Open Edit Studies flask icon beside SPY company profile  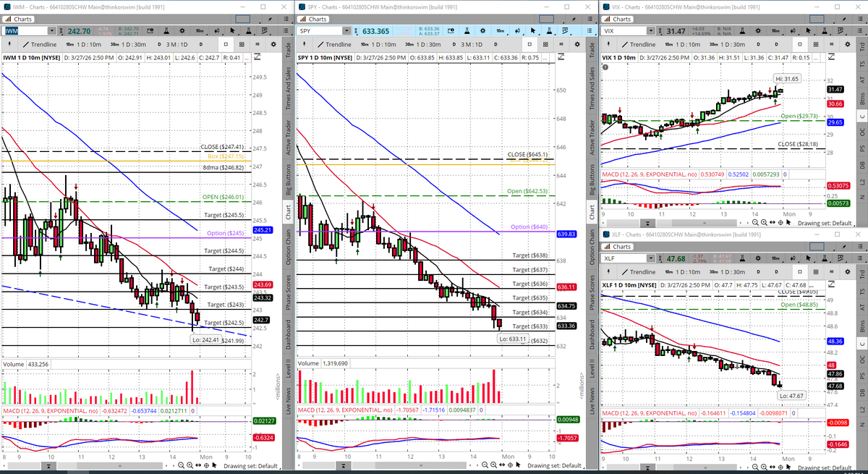pos(467,31)
